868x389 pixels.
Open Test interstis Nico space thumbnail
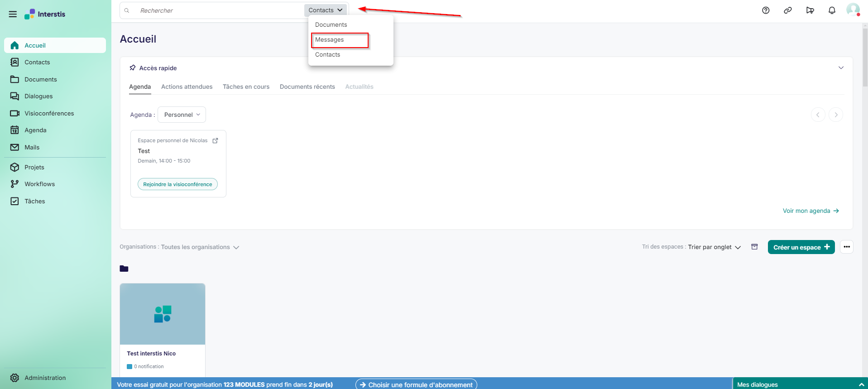pyautogui.click(x=163, y=314)
